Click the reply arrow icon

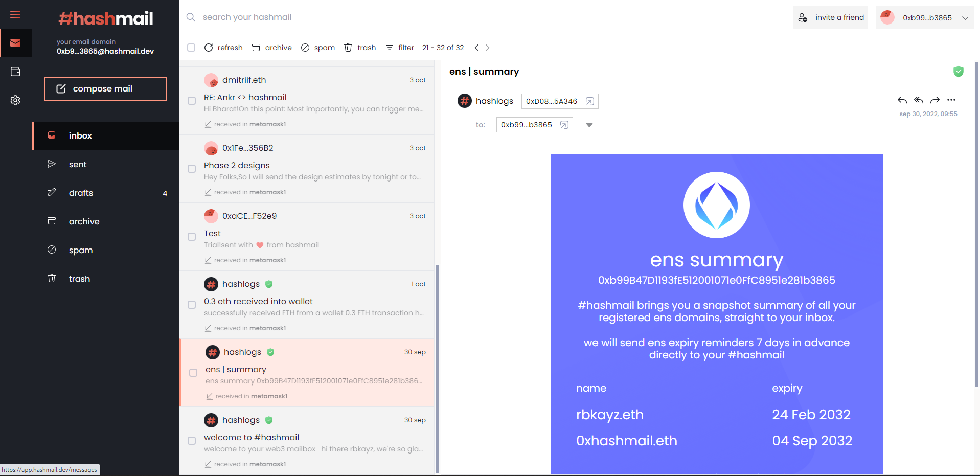[x=902, y=100]
